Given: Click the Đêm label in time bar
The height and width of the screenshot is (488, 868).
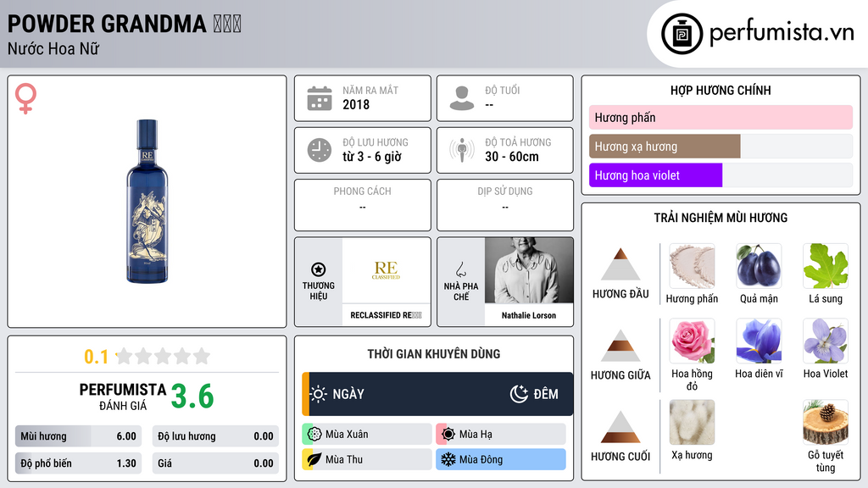Looking at the screenshot, I should pos(546,394).
